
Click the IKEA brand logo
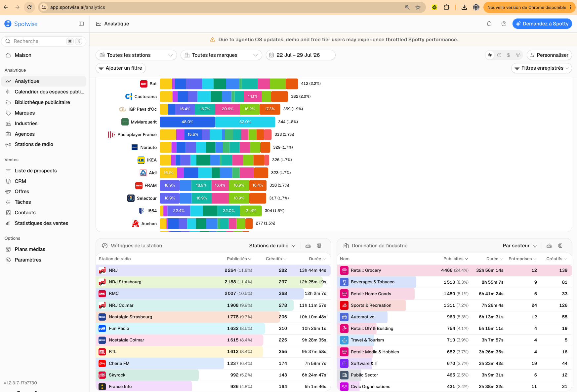[141, 160]
